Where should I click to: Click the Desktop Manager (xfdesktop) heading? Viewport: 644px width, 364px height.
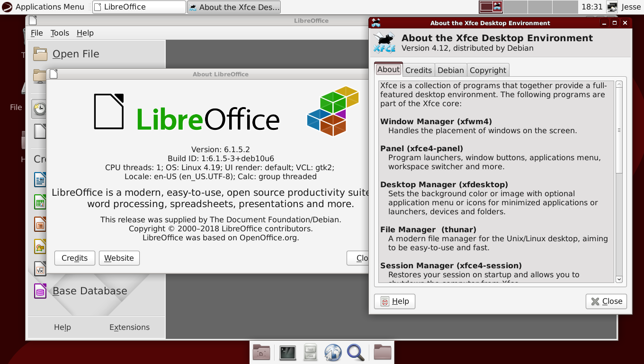pos(444,184)
